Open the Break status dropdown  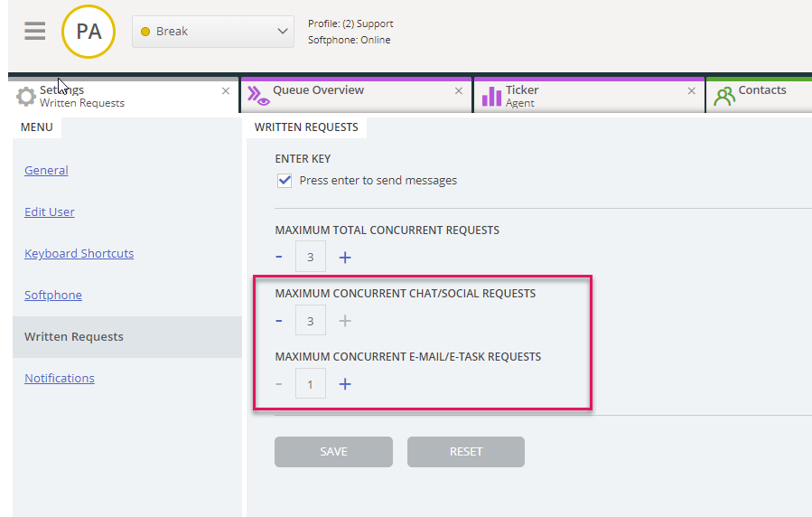click(213, 32)
